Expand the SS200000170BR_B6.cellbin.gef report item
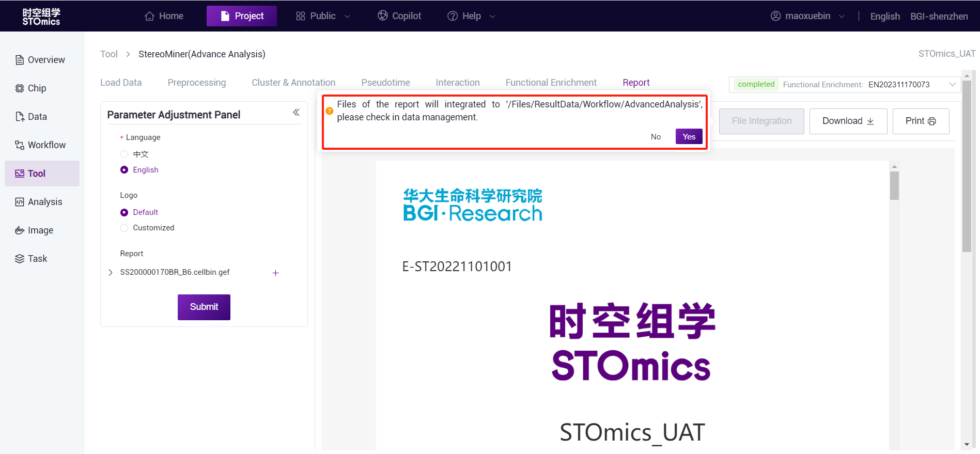980x454 pixels. (x=110, y=272)
